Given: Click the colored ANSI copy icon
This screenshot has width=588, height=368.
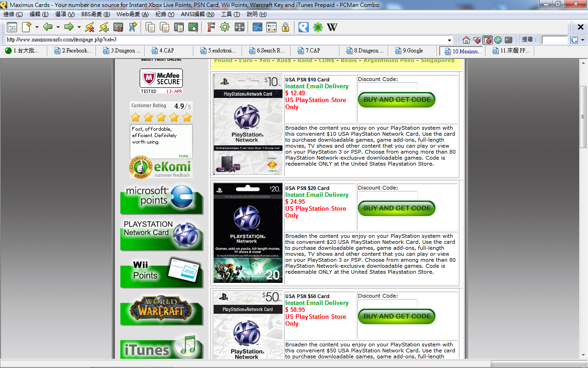Looking at the screenshot, I should click(x=164, y=27).
